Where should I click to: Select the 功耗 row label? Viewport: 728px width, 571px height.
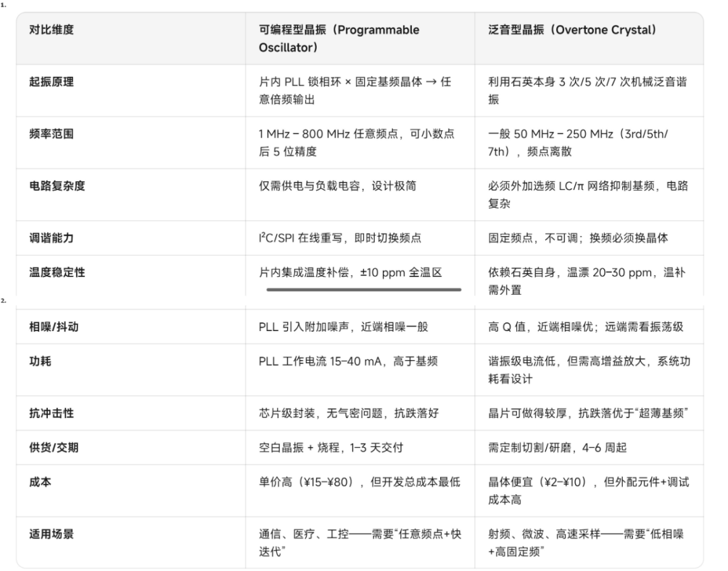coord(40,361)
